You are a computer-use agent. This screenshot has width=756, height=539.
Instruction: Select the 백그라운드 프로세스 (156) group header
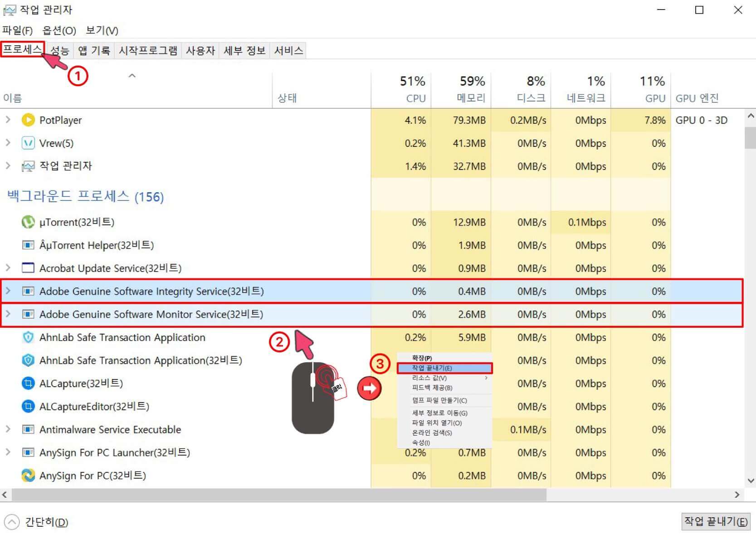(x=85, y=196)
